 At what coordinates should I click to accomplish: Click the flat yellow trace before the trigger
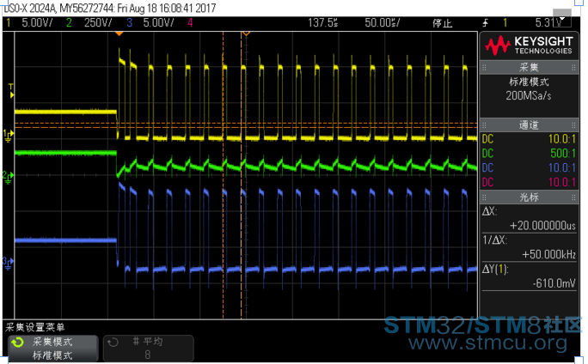pyautogui.click(x=65, y=112)
